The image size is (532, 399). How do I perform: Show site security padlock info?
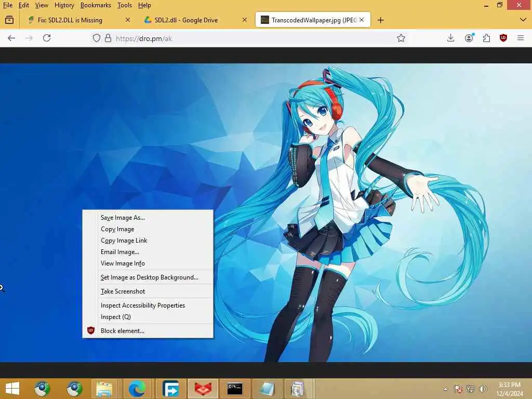click(x=108, y=38)
